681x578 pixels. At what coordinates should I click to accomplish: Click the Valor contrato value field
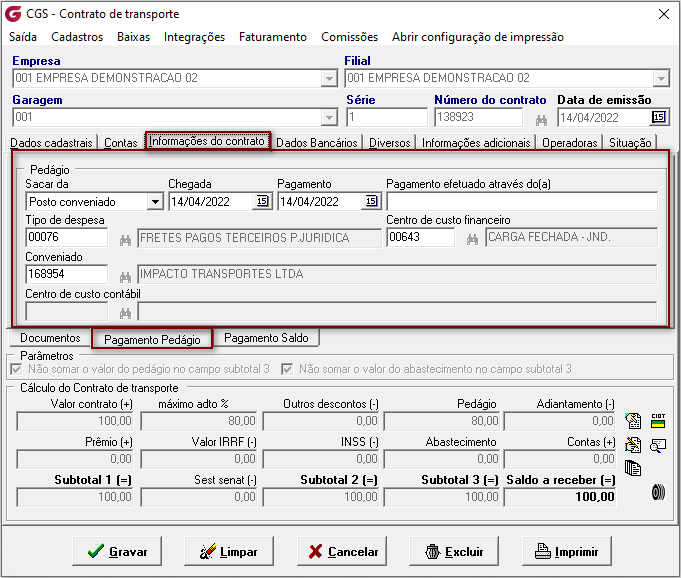coord(74,421)
